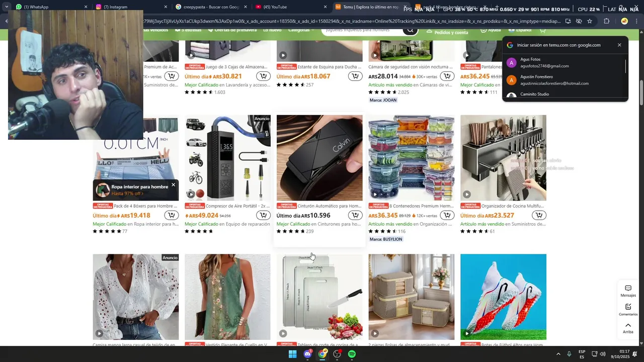
Task: Add the Compresor de Aire Portátil to cart
Action: click(x=263, y=215)
